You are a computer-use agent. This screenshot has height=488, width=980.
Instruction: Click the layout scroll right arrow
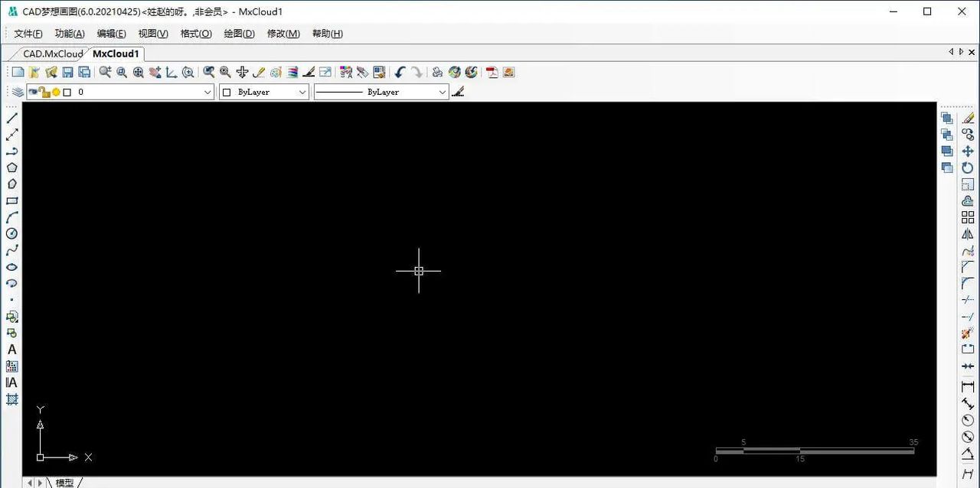point(41,483)
